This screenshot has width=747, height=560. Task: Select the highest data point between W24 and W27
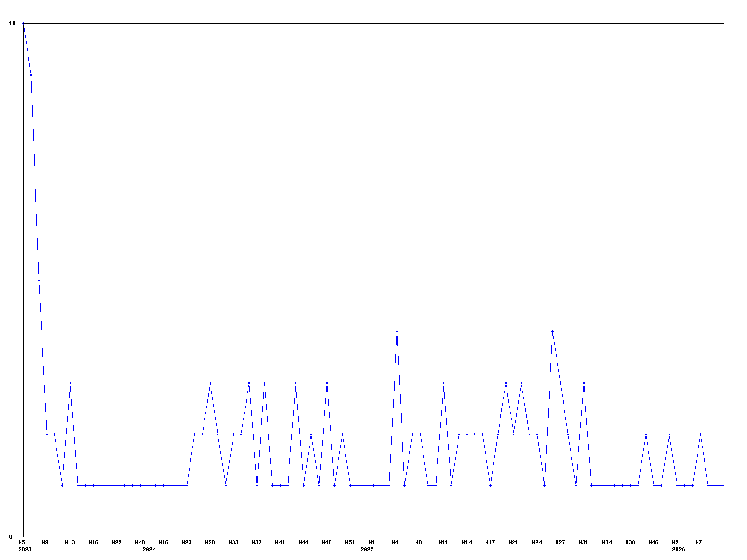552,331
